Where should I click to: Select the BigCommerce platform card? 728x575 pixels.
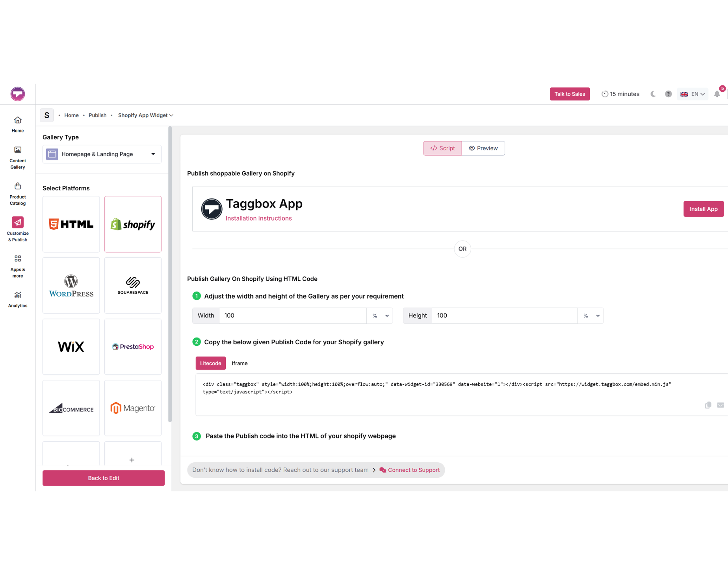coord(71,408)
